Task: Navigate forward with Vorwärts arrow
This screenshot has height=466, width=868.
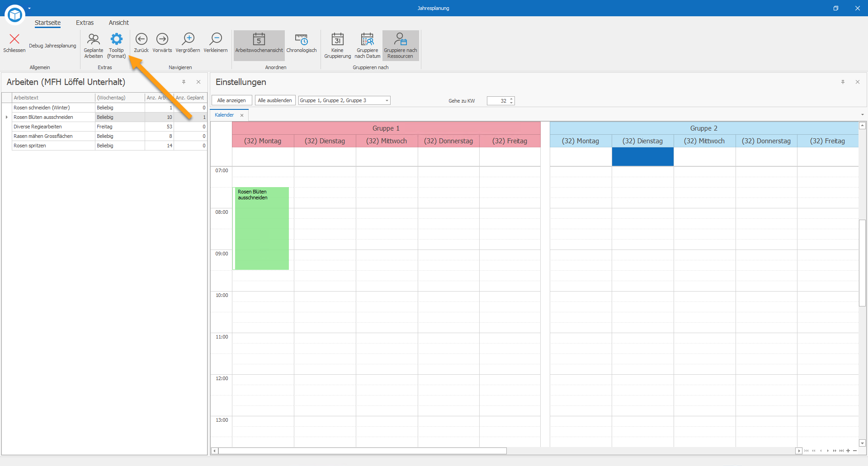Action: tap(162, 43)
